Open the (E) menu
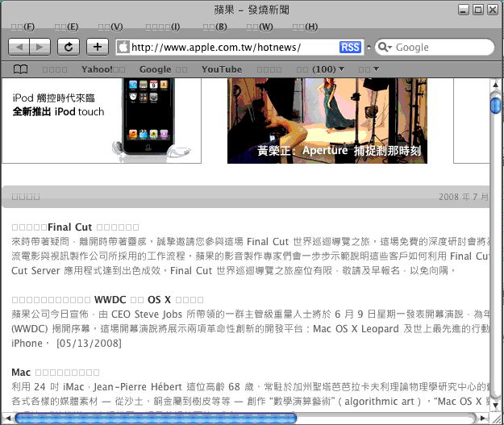The width and height of the screenshot is (504, 425). point(66,27)
